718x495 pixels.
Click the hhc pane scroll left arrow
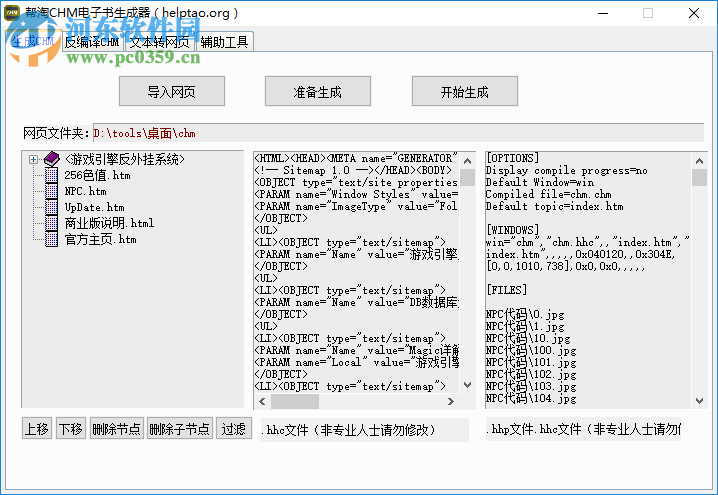point(262,402)
